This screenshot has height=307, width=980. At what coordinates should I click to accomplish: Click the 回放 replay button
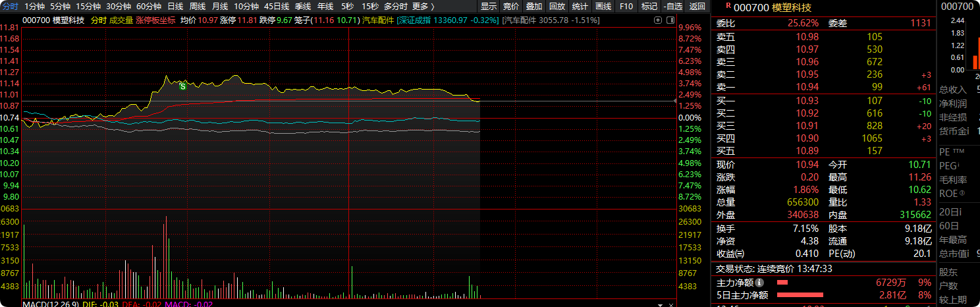point(557,6)
